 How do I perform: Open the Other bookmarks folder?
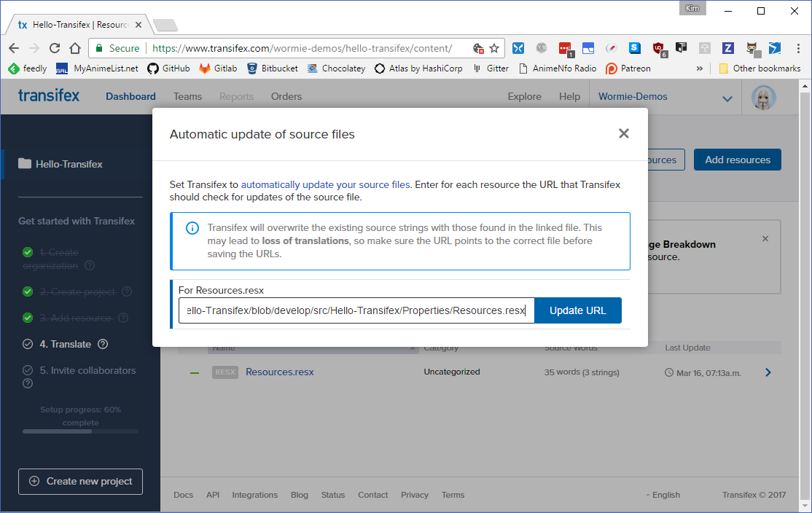click(760, 68)
